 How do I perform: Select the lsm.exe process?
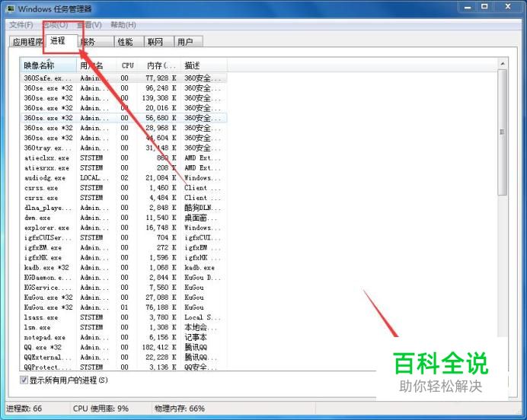click(x=123, y=327)
